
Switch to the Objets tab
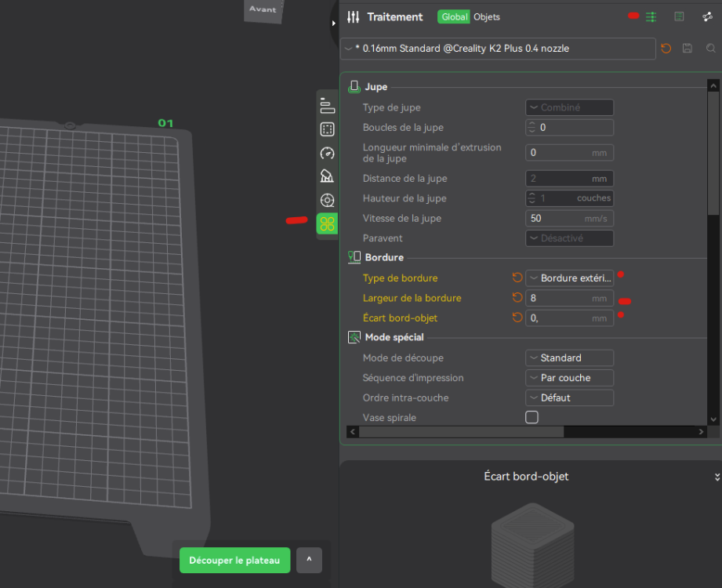click(x=487, y=16)
